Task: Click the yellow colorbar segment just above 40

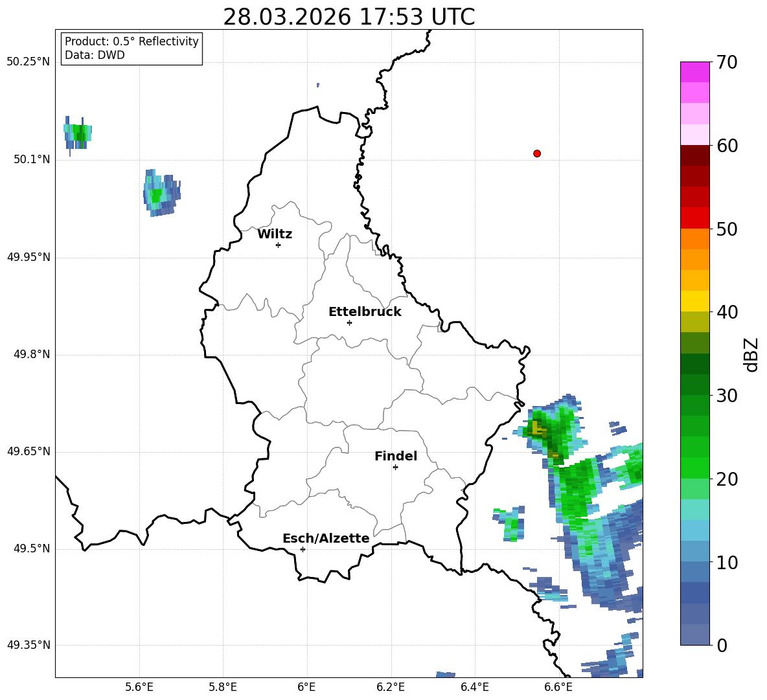Action: pyautogui.click(x=694, y=301)
